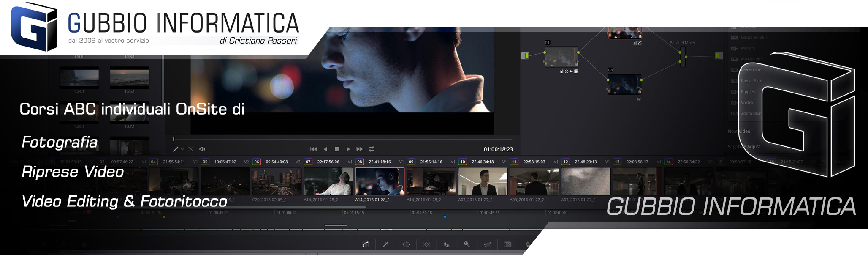Image resolution: width=868 pixels, height=255 pixels.
Task: Click the viewer image of the man's profile
Action: tap(342, 70)
